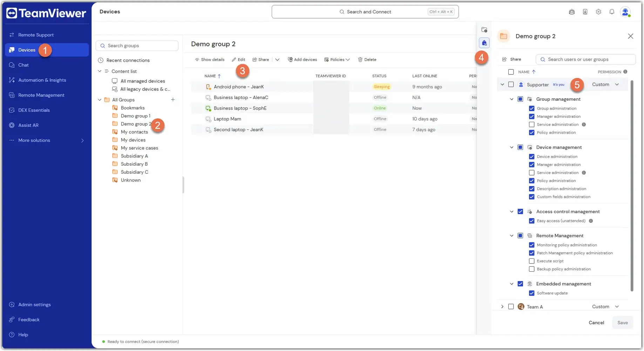Open the Share options dropdown arrow
This screenshot has width=644, height=351.
point(277,60)
